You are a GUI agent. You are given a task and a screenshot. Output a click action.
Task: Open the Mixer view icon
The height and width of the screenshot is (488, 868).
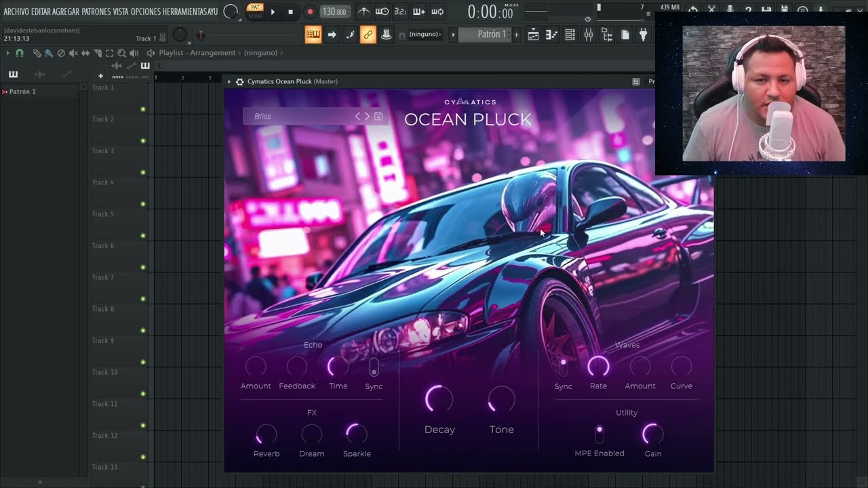(589, 35)
